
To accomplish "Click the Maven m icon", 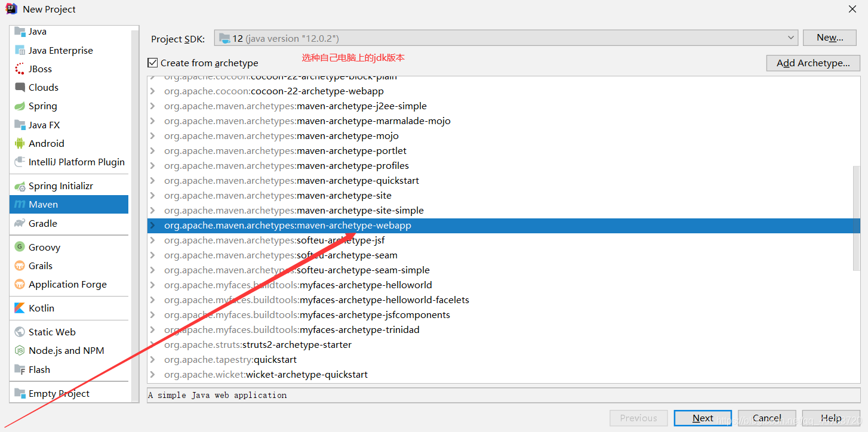I will (20, 205).
